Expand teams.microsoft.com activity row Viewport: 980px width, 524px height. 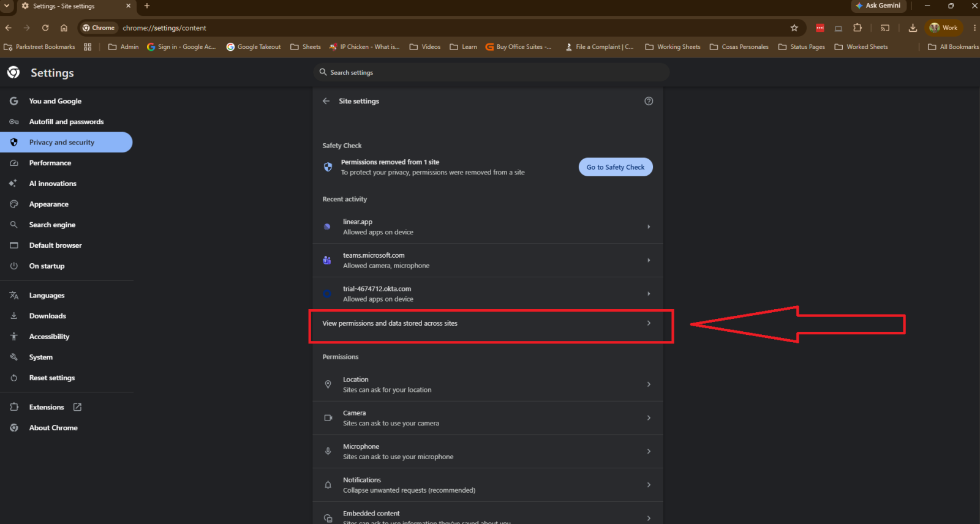tap(488, 260)
